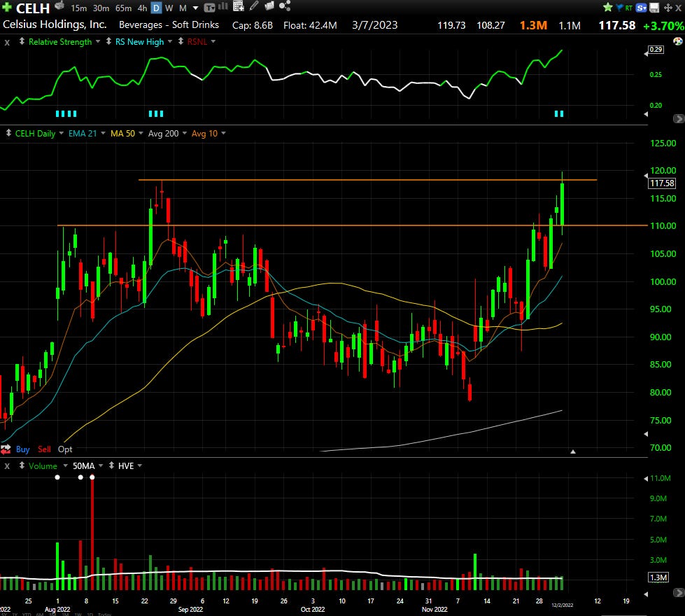Click the blue flag icon

619,8
